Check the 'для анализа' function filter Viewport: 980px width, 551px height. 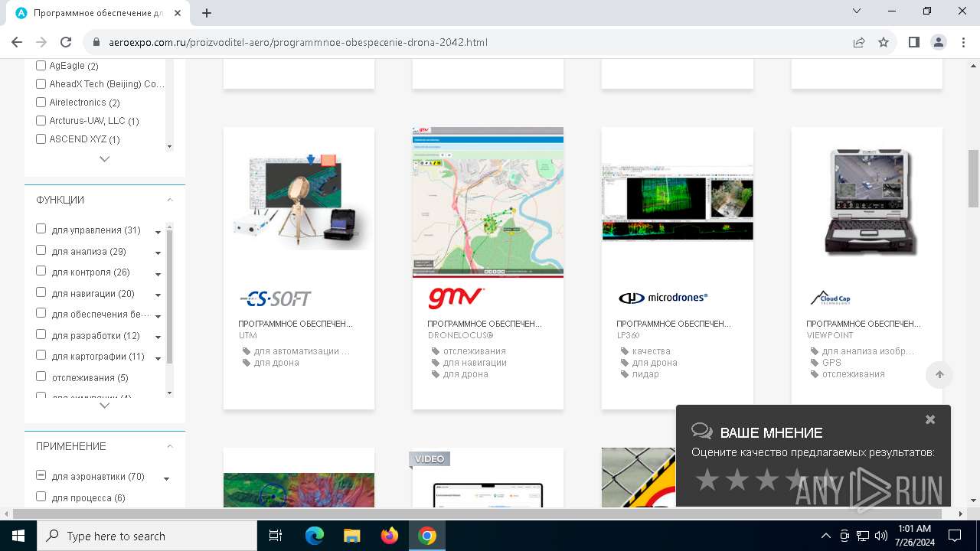coord(41,250)
